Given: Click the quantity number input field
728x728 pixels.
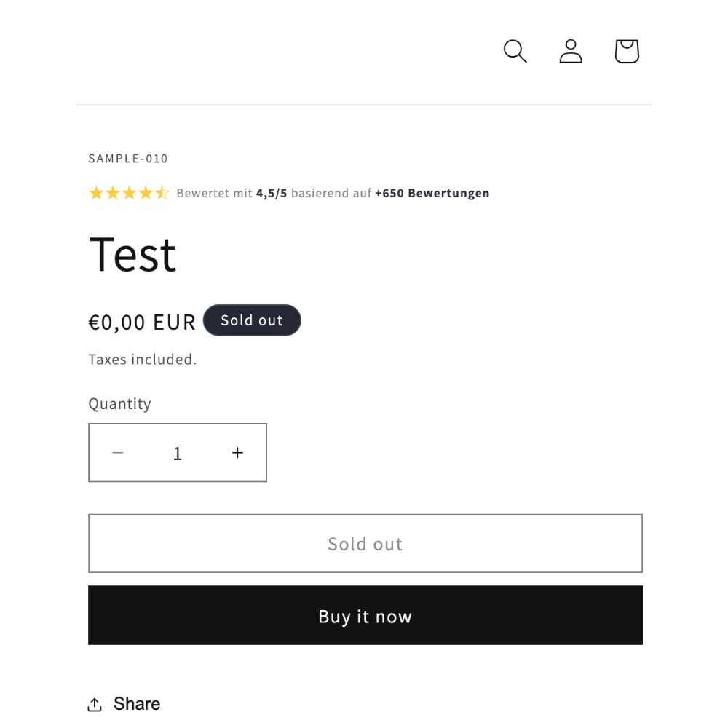Looking at the screenshot, I should click(x=178, y=453).
